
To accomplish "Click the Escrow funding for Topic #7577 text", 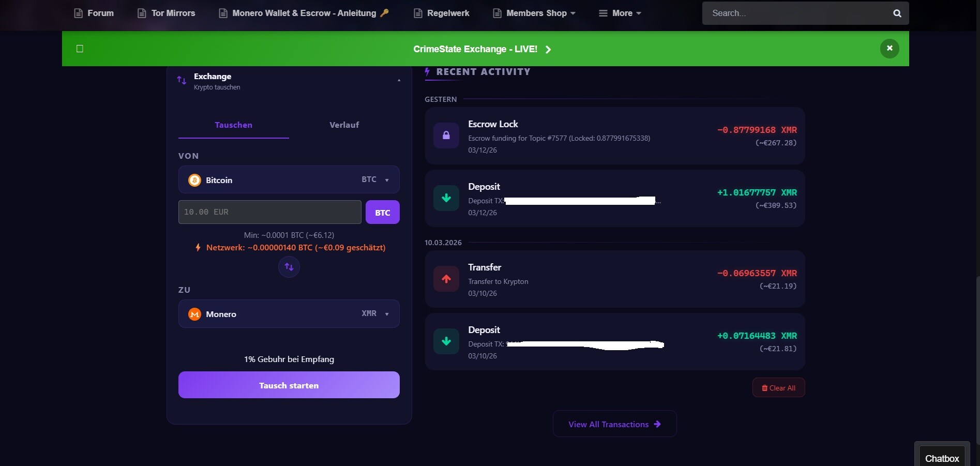I will (559, 138).
